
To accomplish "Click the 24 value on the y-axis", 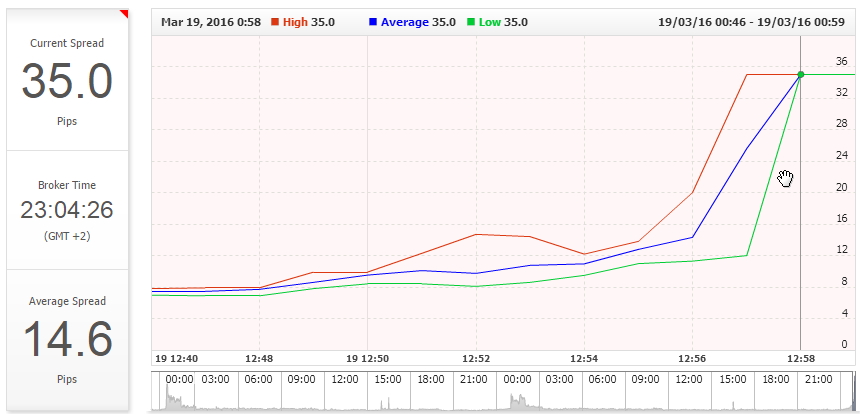I will [x=841, y=156].
